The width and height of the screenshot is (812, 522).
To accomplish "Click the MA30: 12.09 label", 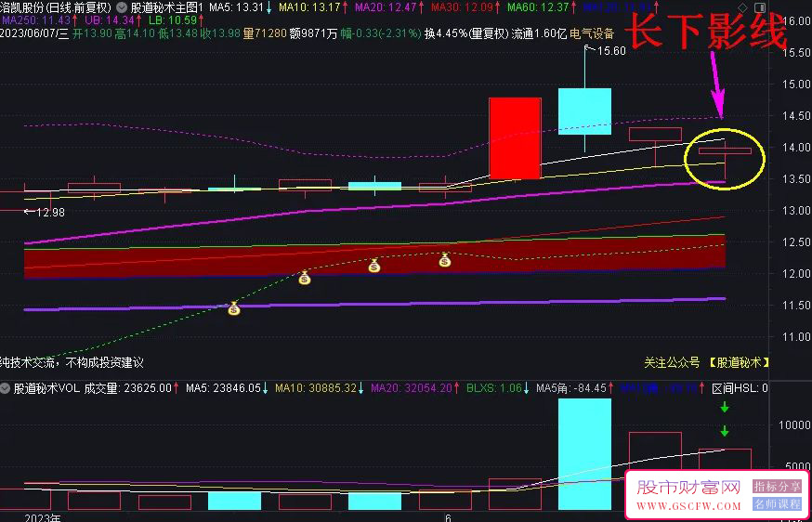I will (x=462, y=7).
